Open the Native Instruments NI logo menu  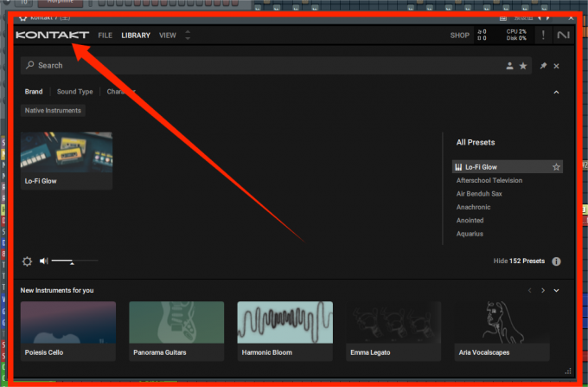pyautogui.click(x=563, y=35)
